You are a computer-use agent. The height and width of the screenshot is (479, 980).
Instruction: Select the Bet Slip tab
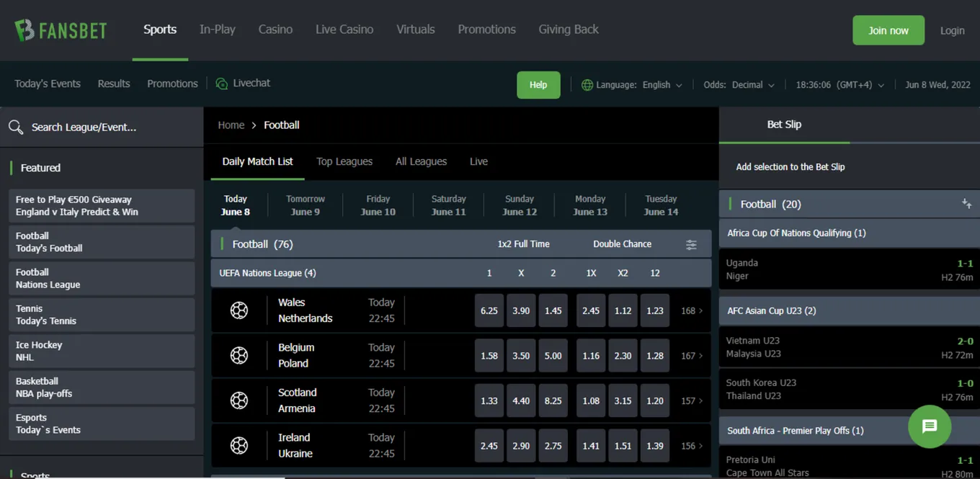coord(784,125)
